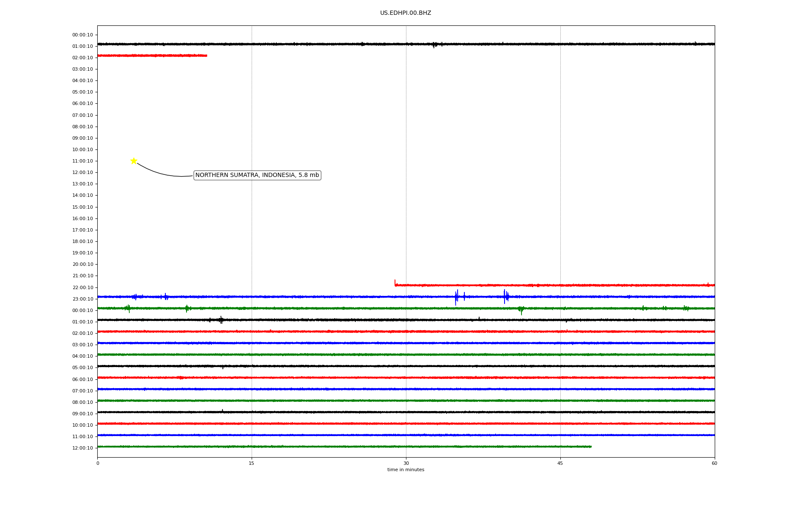The width and height of the screenshot is (812, 508).
Task: Click the 60 minute x-axis tick label
Action: point(714,463)
